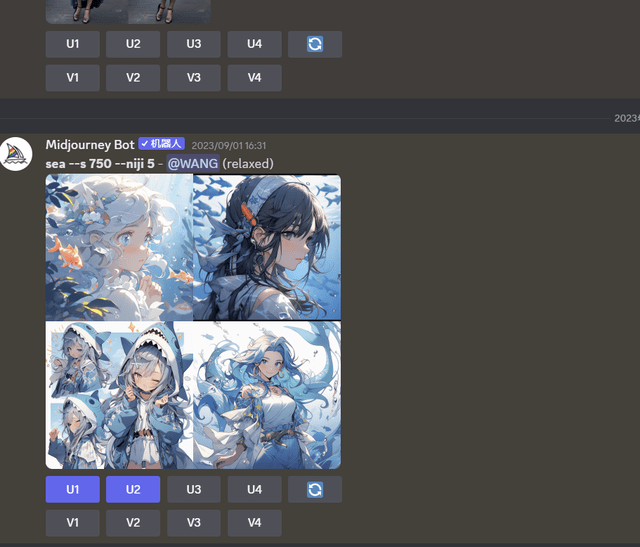
Task: Click highlighted U2 button under the sea grid
Action: coord(133,489)
